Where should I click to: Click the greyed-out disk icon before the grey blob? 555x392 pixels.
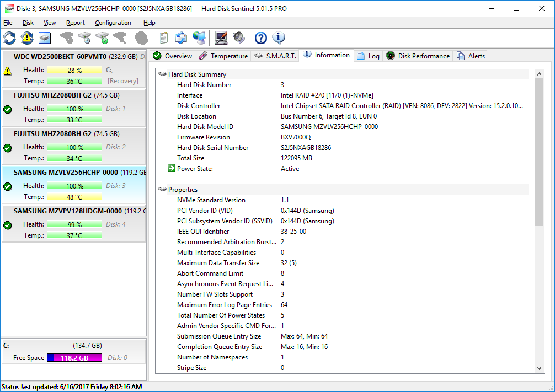click(x=120, y=38)
